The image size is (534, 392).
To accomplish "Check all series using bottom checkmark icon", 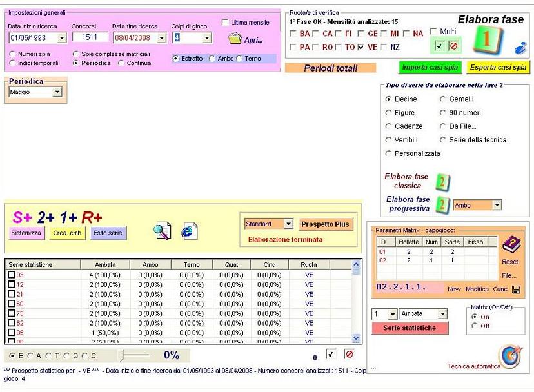I will (x=330, y=354).
